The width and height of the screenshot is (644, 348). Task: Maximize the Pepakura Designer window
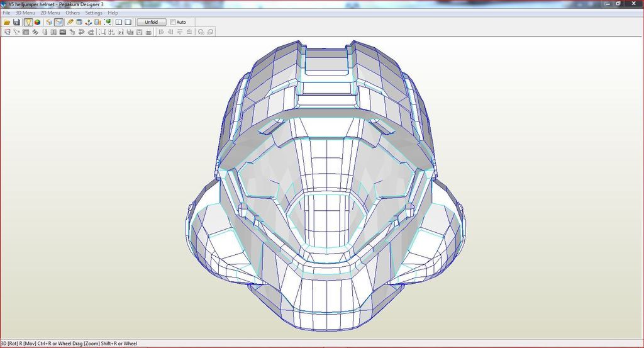618,4
